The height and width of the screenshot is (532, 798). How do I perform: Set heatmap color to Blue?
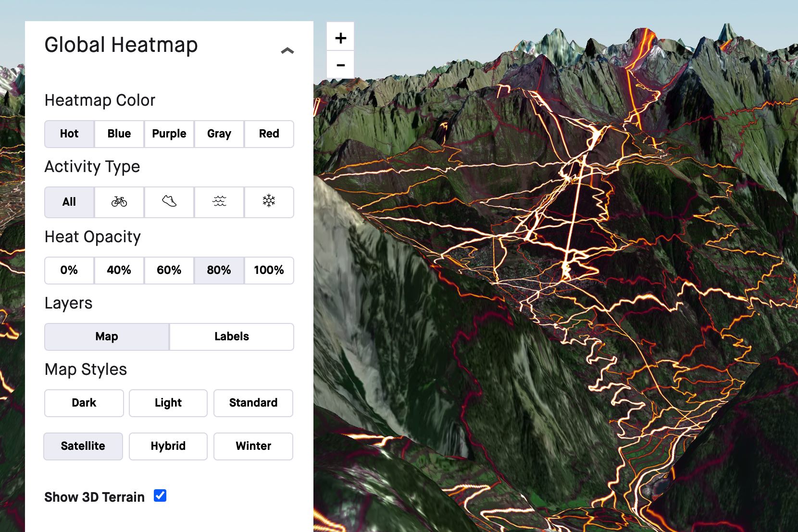point(119,134)
